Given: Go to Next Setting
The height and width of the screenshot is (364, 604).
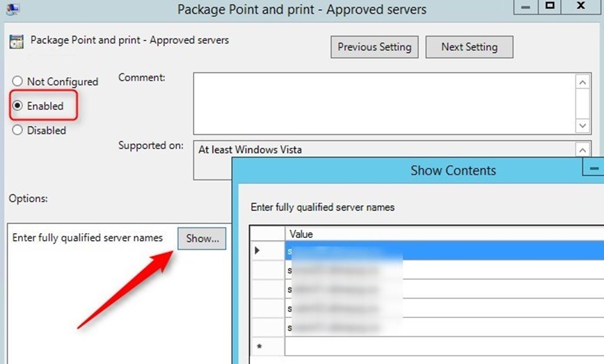Looking at the screenshot, I should pos(469,47).
